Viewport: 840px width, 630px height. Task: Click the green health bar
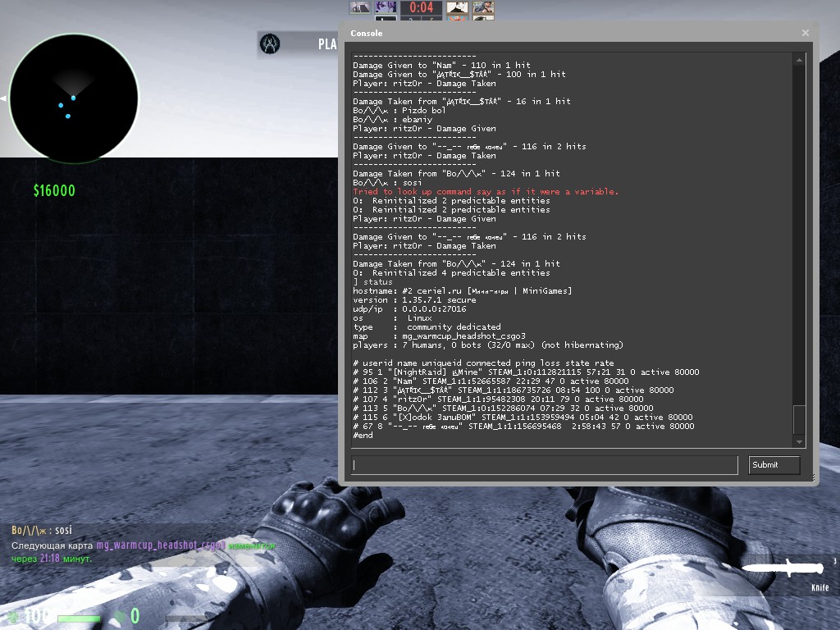click(x=79, y=619)
